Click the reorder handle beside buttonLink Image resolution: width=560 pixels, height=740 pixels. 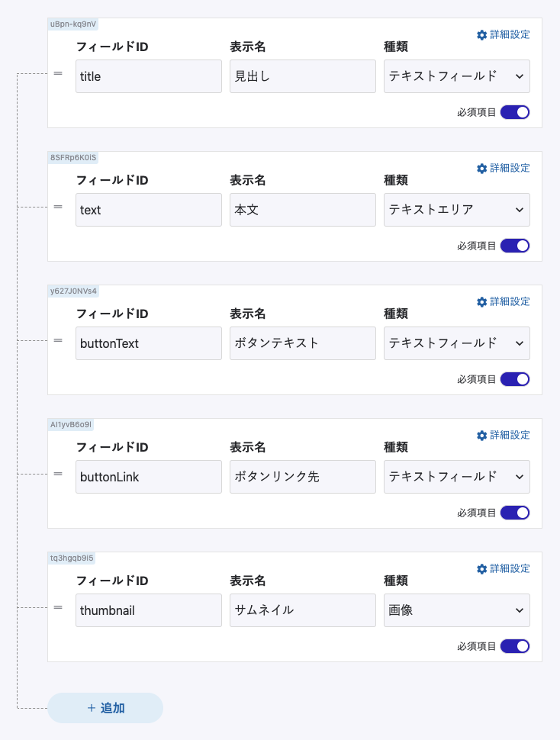(58, 474)
